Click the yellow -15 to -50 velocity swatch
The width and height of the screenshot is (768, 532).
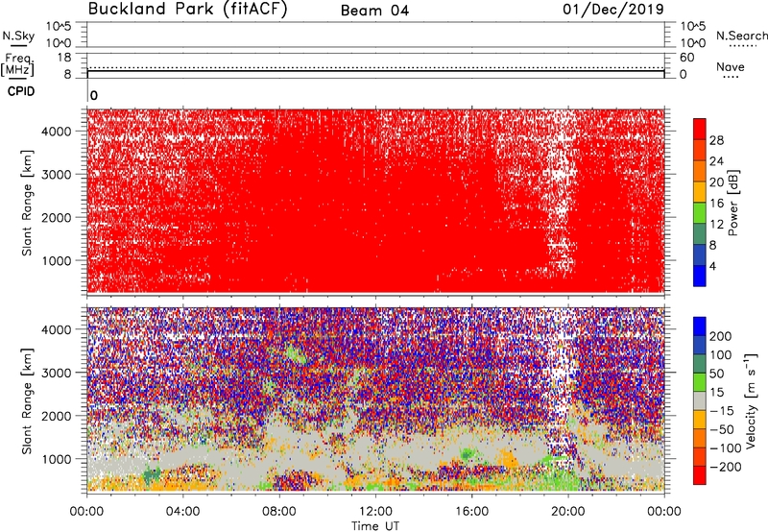tap(700, 420)
